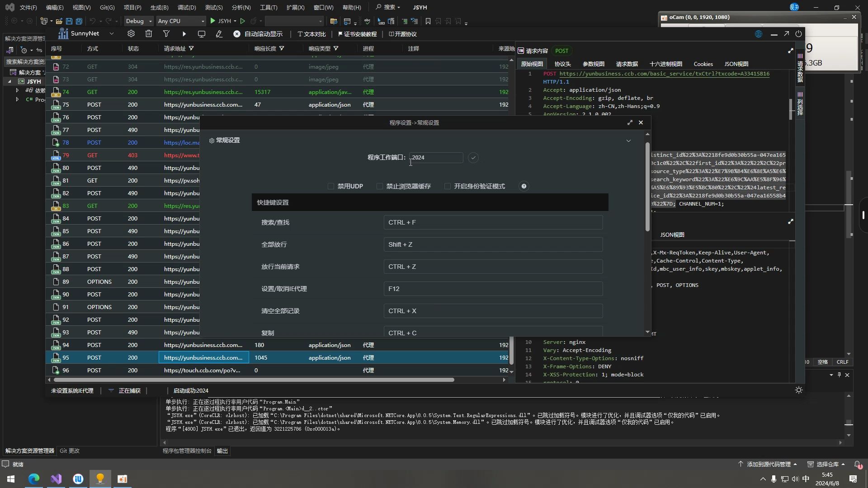The image size is (868, 488).
Task: Open filter on 请求地址 column
Action: pyautogui.click(x=191, y=48)
